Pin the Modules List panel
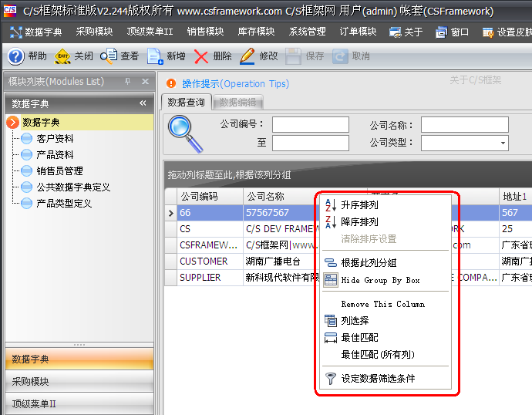The width and height of the screenshot is (532, 415). (127, 82)
